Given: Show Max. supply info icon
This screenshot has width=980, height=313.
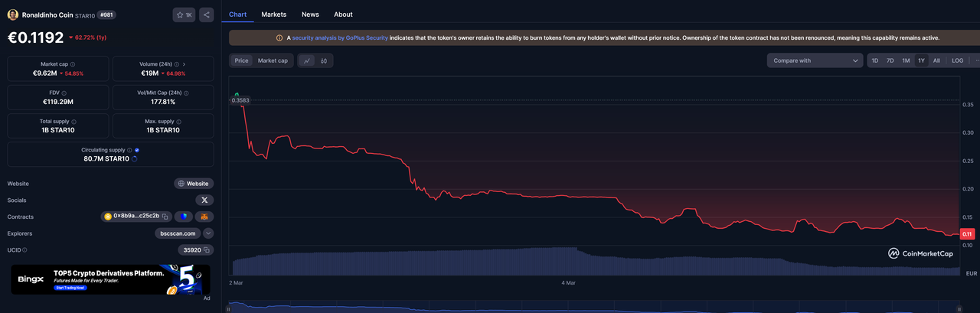Looking at the screenshot, I should pyautogui.click(x=178, y=122).
